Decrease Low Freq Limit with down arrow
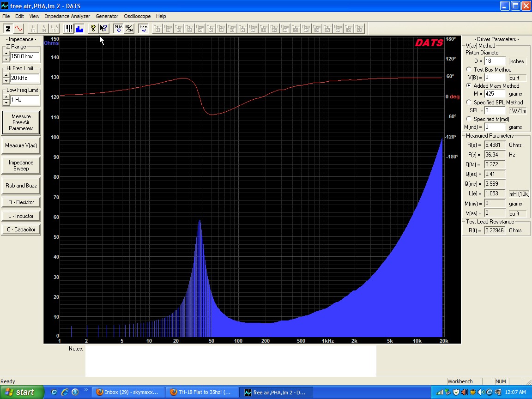Viewport: 532px width, 399px height. point(6,103)
